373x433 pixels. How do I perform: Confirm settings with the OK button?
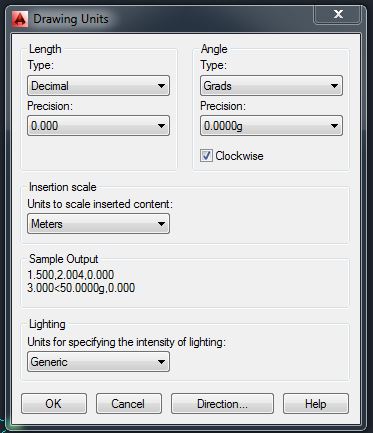pos(54,404)
